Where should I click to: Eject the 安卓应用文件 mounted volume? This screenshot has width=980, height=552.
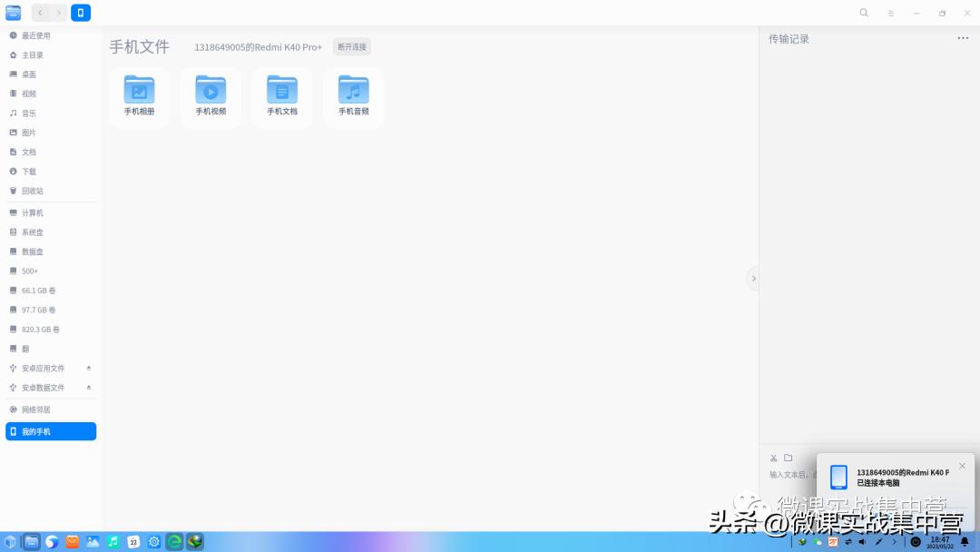click(89, 368)
